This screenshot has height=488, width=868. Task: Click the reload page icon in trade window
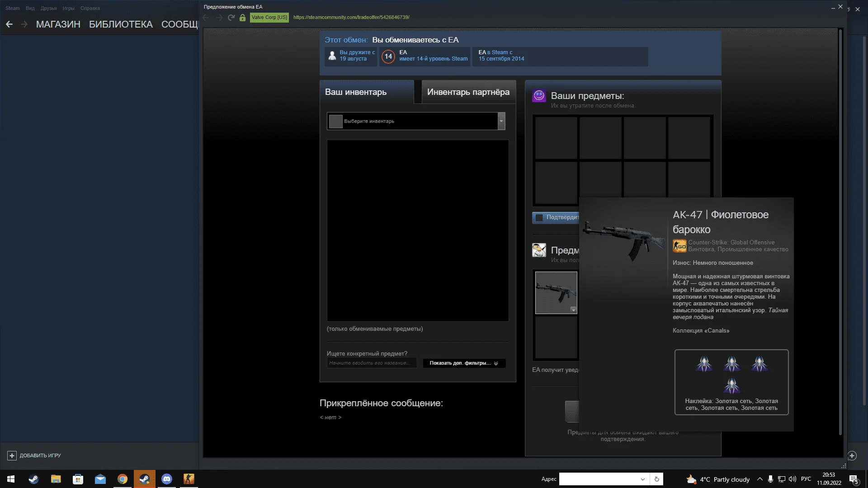(231, 18)
